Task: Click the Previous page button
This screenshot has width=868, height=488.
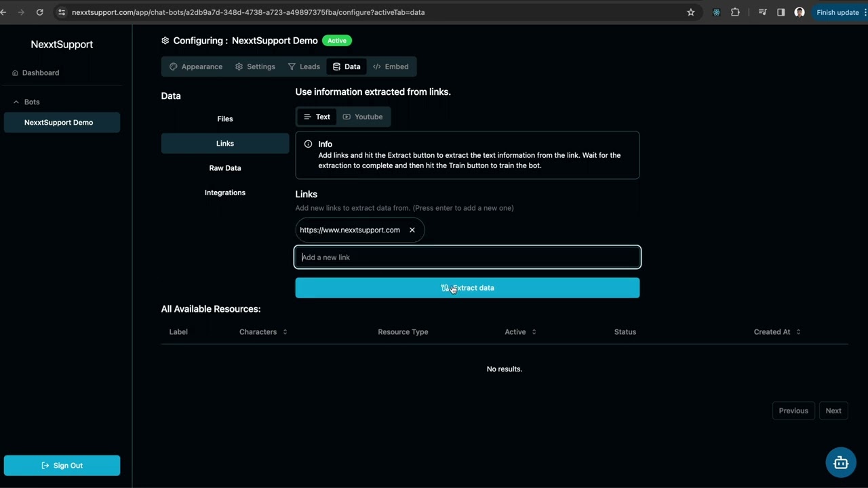Action: click(x=793, y=411)
